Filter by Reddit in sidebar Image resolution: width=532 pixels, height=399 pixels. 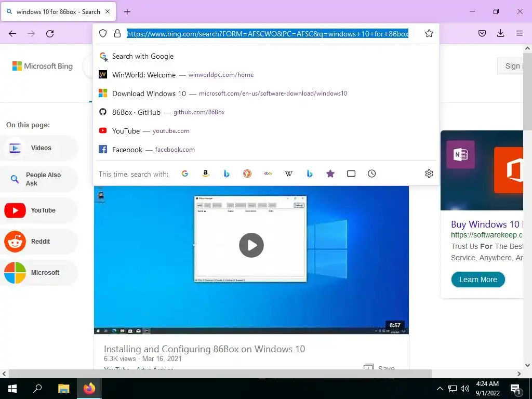point(39,242)
